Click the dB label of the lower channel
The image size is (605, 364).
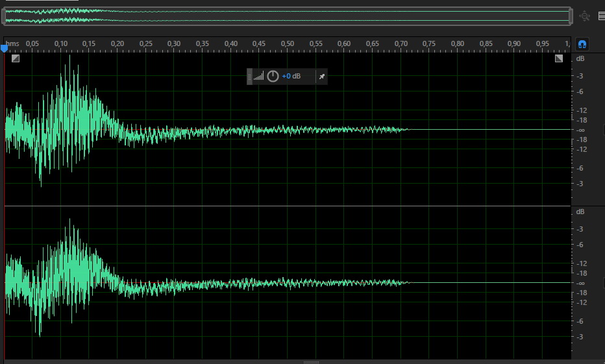tap(580, 212)
